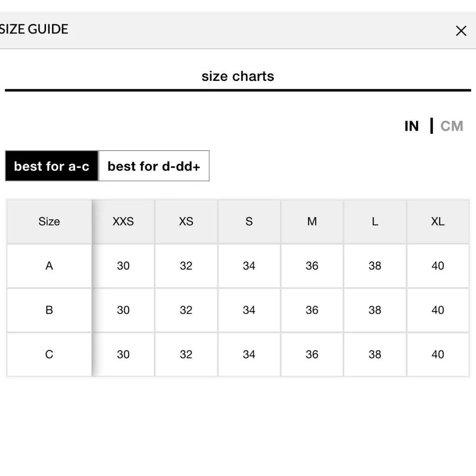Select IN measurement unit
Viewport: 476px width, 476px height.
pyautogui.click(x=411, y=126)
